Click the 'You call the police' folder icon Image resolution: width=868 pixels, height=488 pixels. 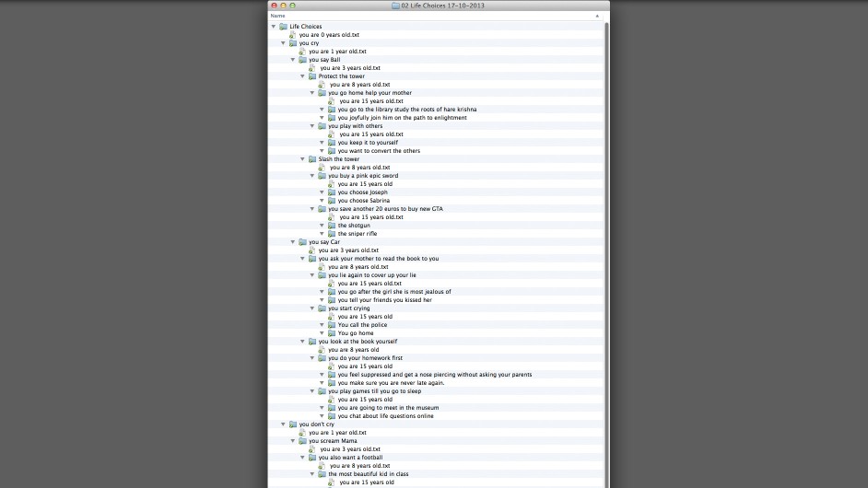point(332,325)
